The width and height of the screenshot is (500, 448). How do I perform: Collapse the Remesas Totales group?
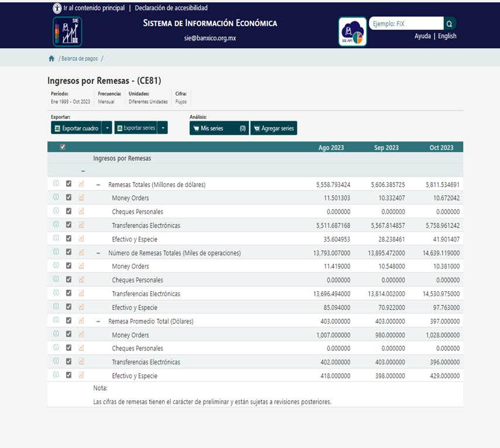pos(98,184)
